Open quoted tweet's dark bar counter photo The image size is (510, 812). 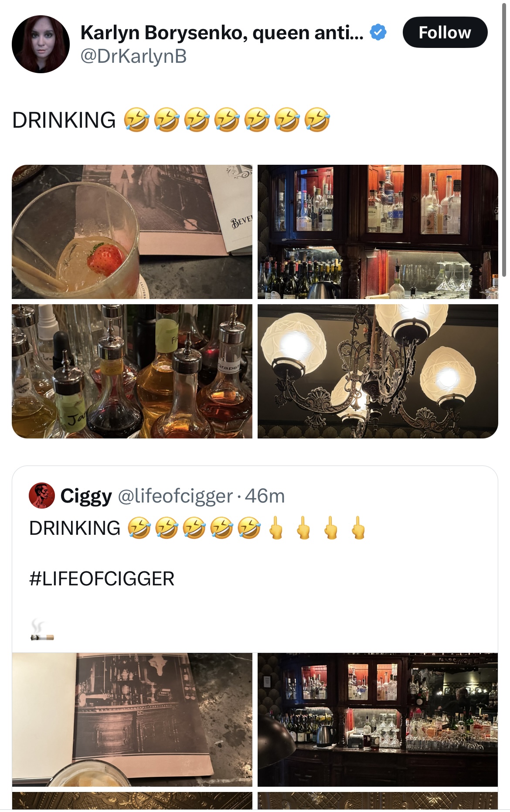tap(377, 720)
